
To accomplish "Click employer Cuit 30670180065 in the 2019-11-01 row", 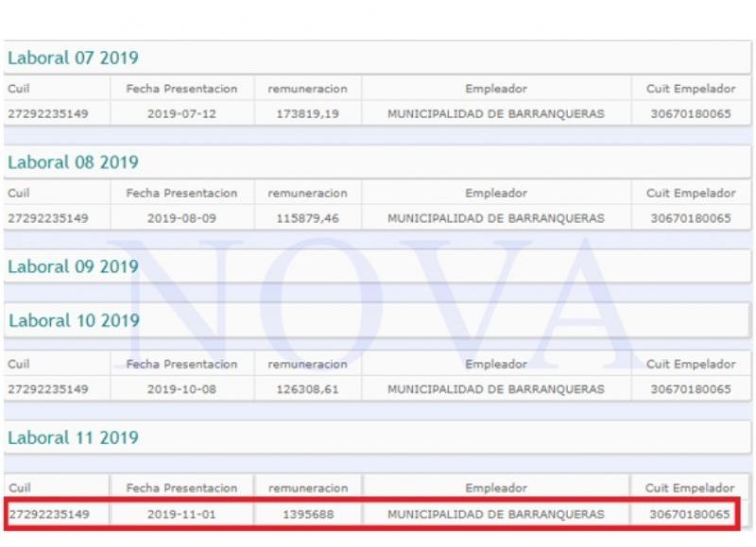I will point(690,514).
